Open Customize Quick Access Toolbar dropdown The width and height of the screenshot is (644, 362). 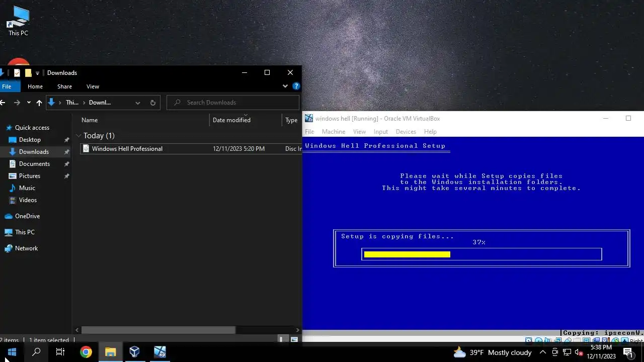coord(37,73)
